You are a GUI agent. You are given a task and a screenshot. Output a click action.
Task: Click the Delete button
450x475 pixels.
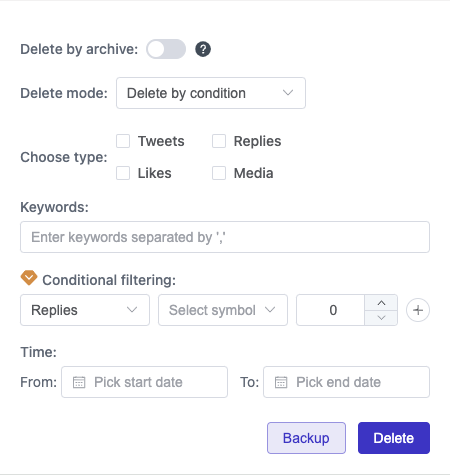tap(394, 438)
